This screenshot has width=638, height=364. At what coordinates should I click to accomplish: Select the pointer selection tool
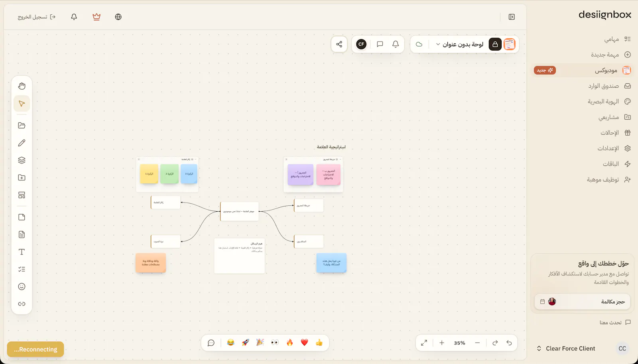pyautogui.click(x=22, y=104)
